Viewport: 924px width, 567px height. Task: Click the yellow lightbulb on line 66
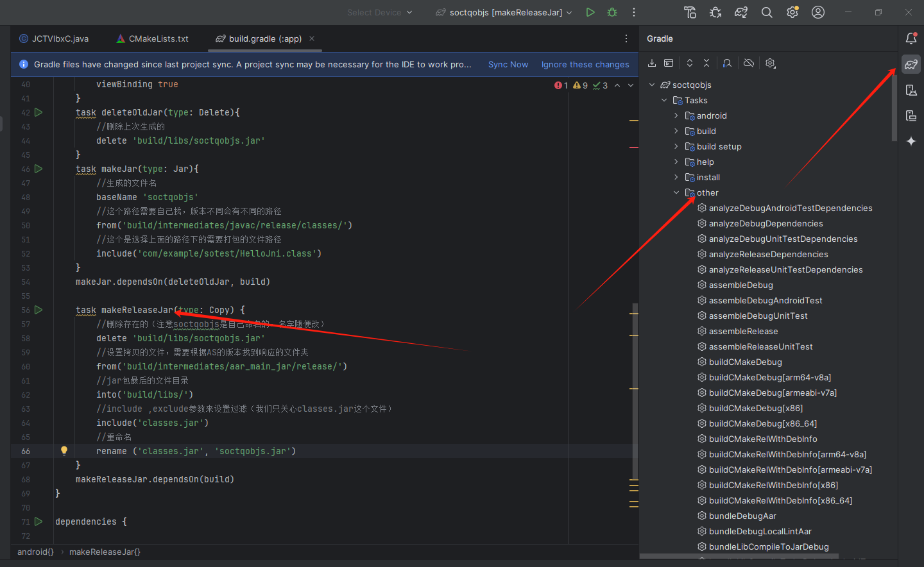[x=64, y=450]
